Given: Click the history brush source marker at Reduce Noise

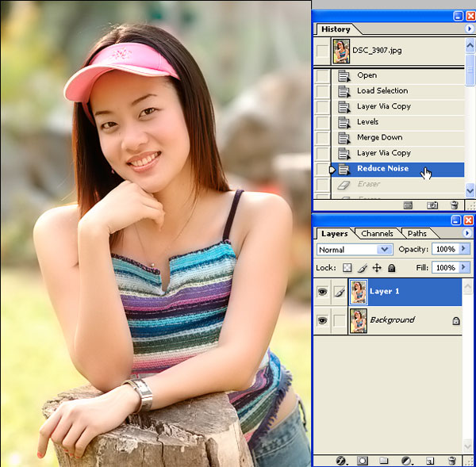Looking at the screenshot, I should click(332, 170).
